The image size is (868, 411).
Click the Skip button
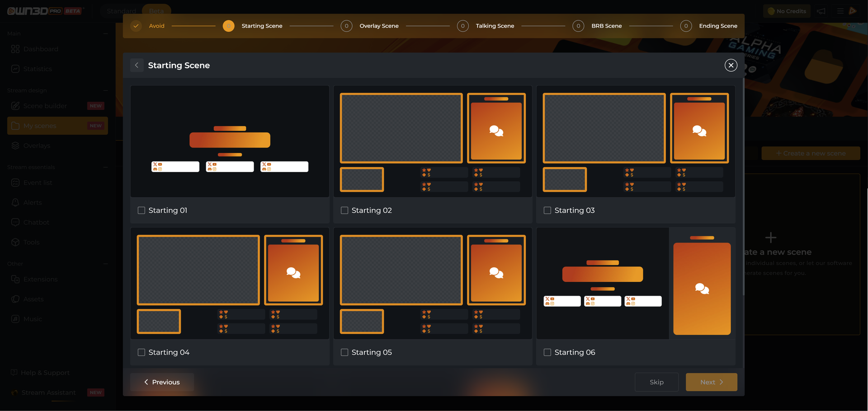click(x=656, y=382)
